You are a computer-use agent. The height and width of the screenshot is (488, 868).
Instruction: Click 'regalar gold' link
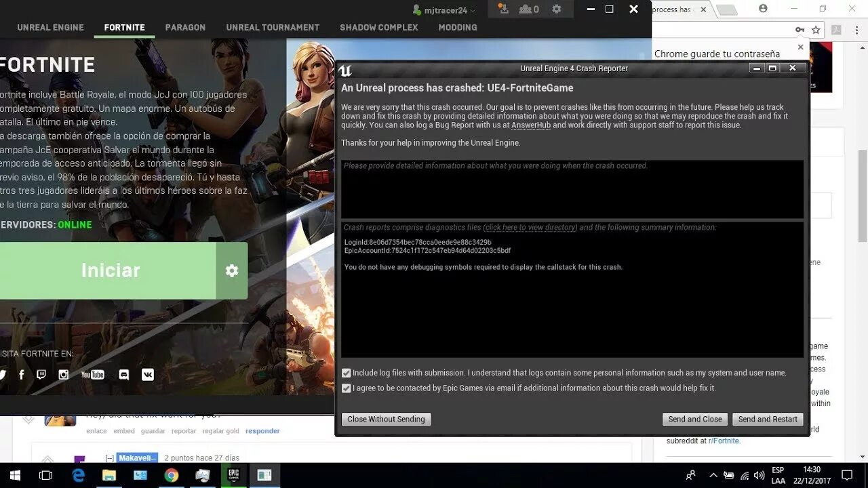coord(220,431)
